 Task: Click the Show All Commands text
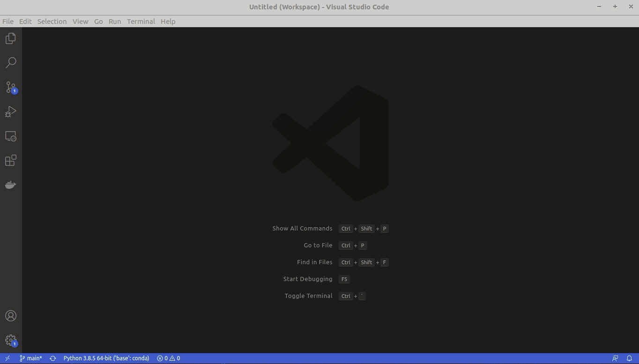302,229
